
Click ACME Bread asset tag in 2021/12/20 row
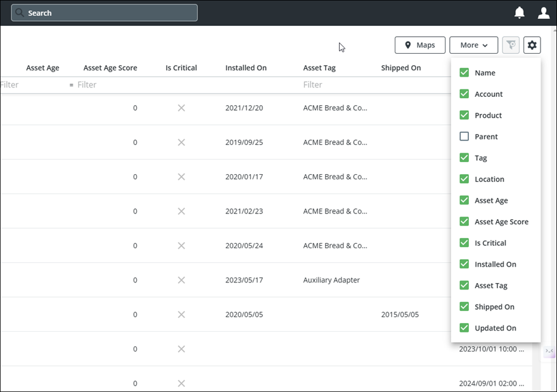(335, 108)
